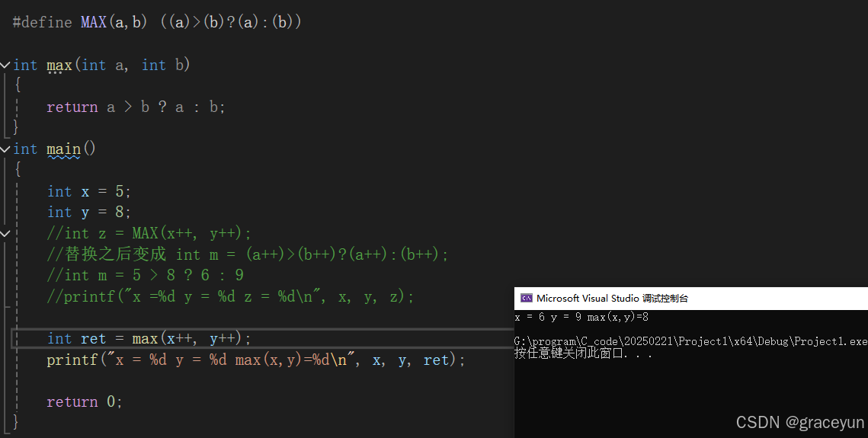Click the '按任意键关闭此窗口' console message
The height and width of the screenshot is (438, 868).
[x=583, y=353]
